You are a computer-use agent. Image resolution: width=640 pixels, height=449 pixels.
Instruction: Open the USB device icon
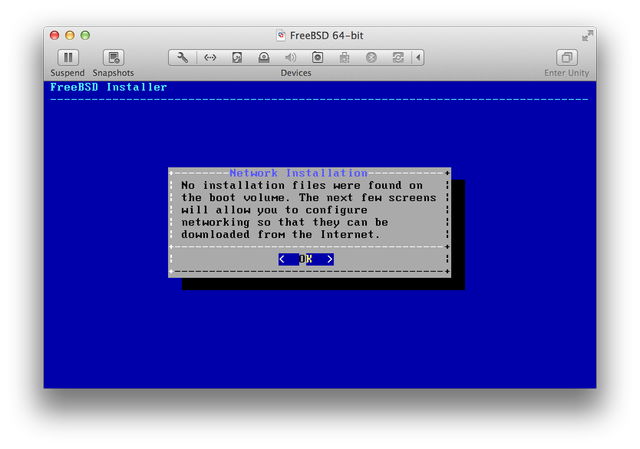click(x=344, y=58)
